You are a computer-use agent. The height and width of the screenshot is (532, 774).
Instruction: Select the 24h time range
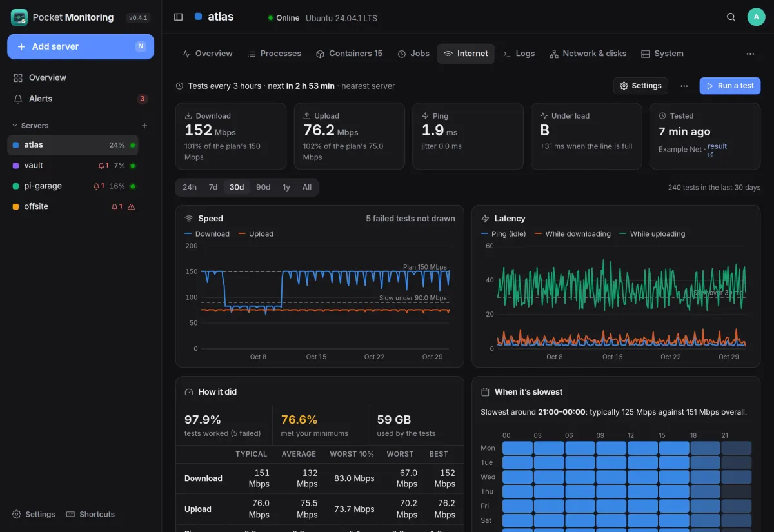point(190,188)
